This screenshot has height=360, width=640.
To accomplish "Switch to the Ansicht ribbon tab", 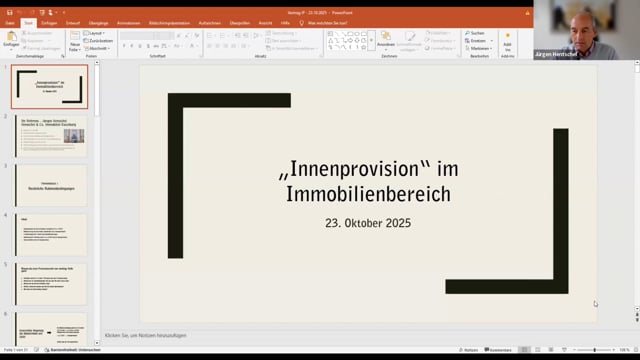I will click(x=265, y=23).
